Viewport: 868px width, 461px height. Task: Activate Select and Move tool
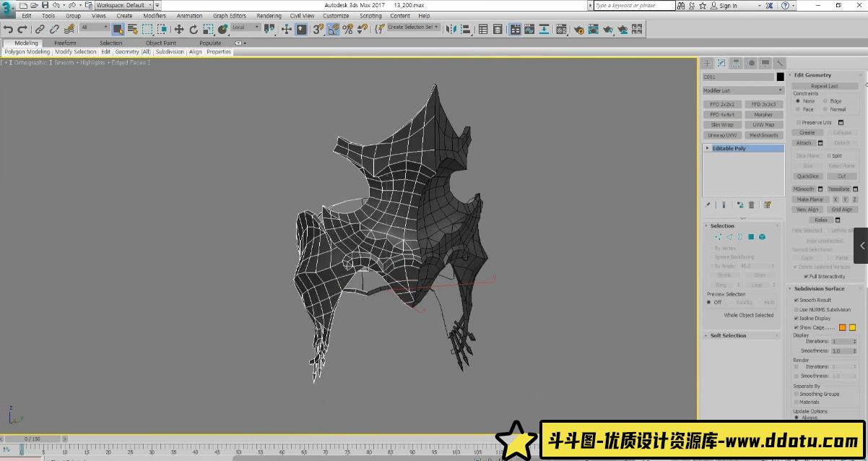coord(179,29)
